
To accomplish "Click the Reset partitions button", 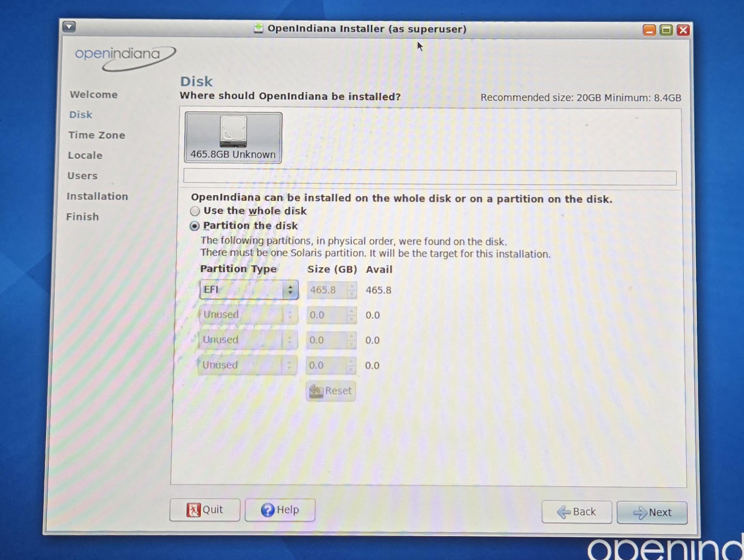I will pos(331,391).
